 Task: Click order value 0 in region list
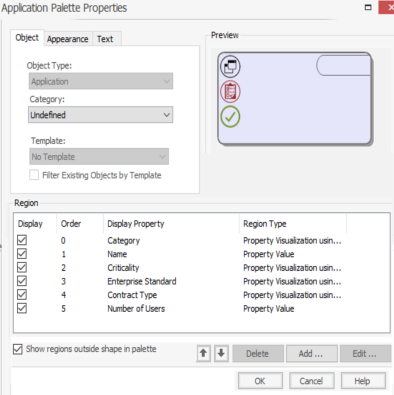tap(63, 240)
